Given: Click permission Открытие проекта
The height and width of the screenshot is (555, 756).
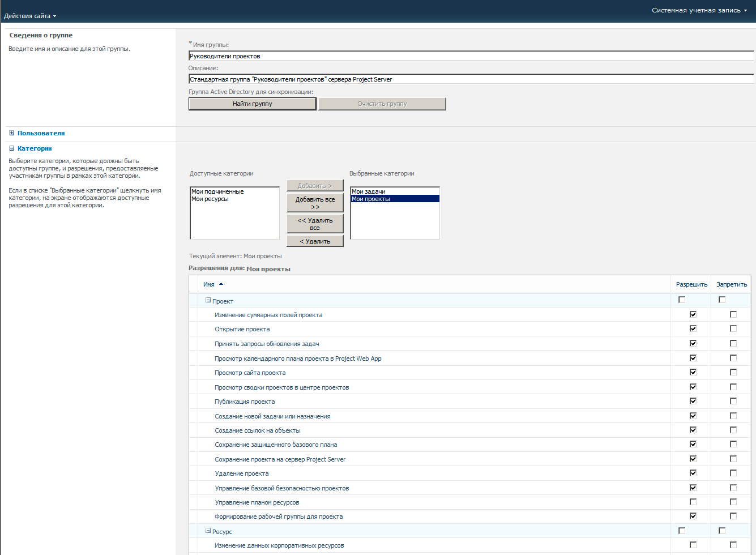Looking at the screenshot, I should (242, 329).
